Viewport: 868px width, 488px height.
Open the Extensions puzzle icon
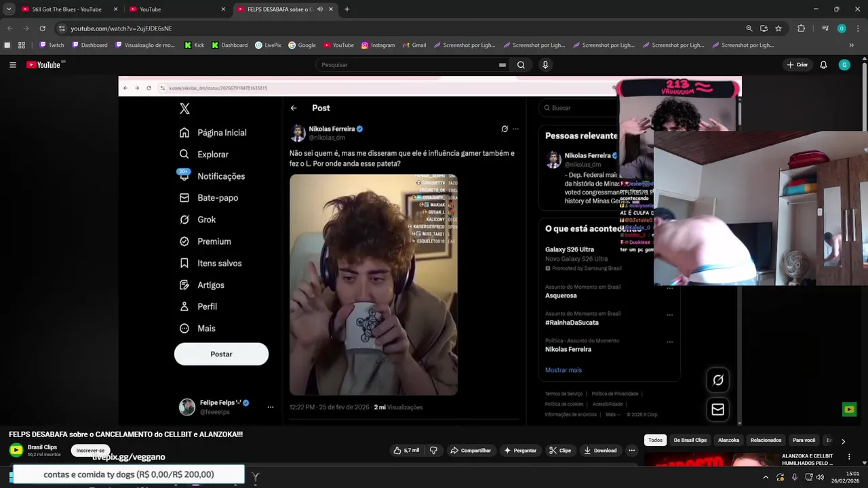pyautogui.click(x=801, y=28)
